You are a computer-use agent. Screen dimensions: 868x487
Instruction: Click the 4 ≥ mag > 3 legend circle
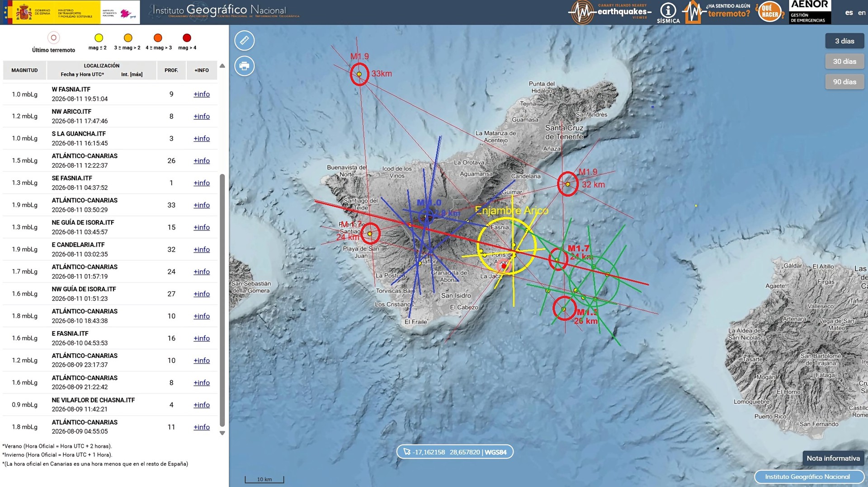158,37
